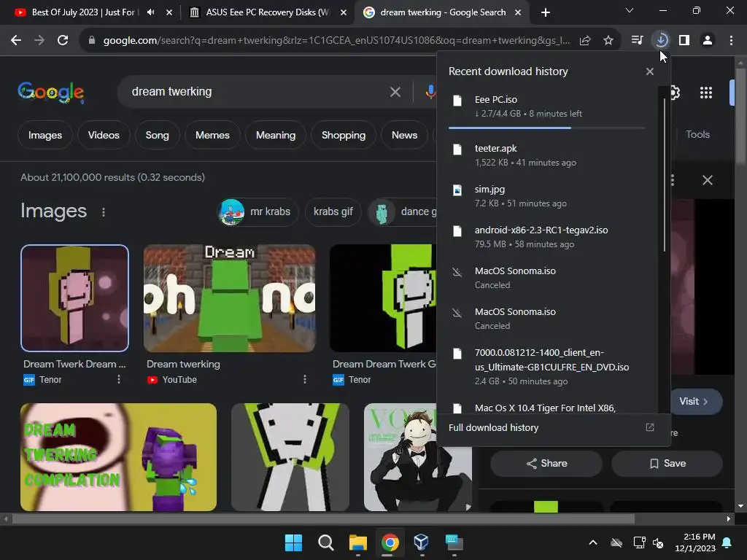Open the tab search dropdown chevron

click(x=630, y=10)
